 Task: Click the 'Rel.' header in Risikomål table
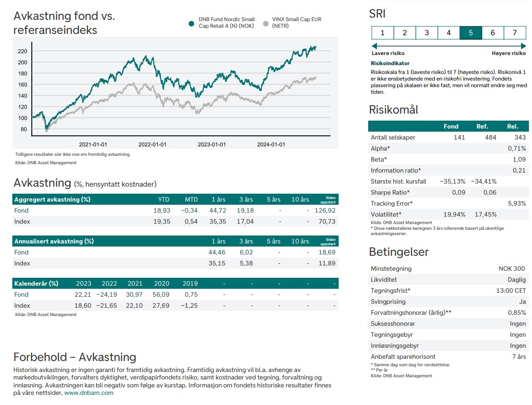click(513, 126)
